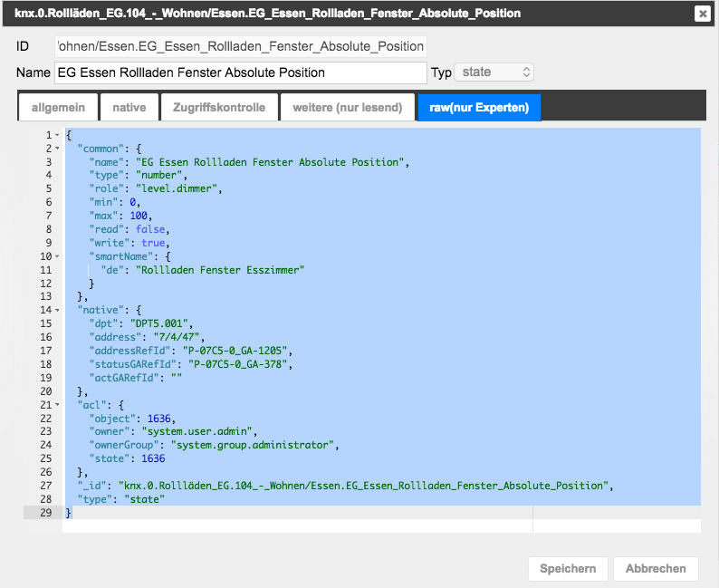The image size is (719, 588).
Task: Click the "system.user.admin" owner value
Action: tap(197, 431)
